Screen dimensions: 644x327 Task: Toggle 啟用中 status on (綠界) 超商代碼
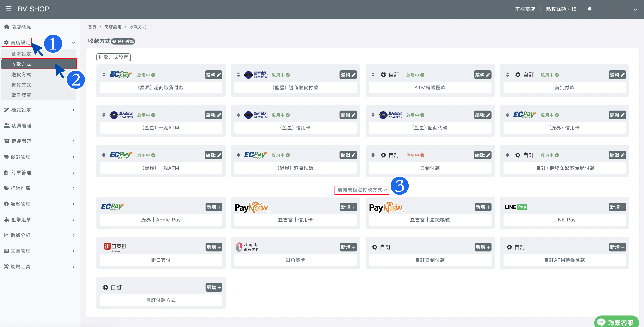click(281, 155)
